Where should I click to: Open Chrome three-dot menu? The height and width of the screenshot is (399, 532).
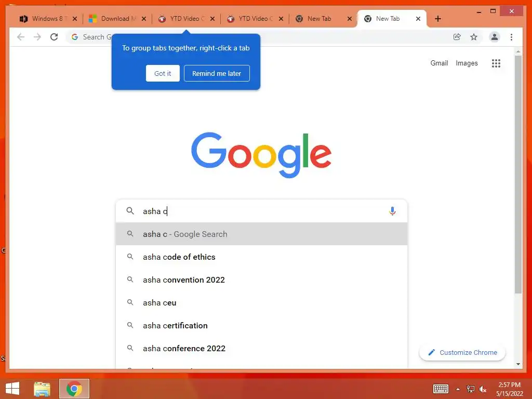point(511,37)
